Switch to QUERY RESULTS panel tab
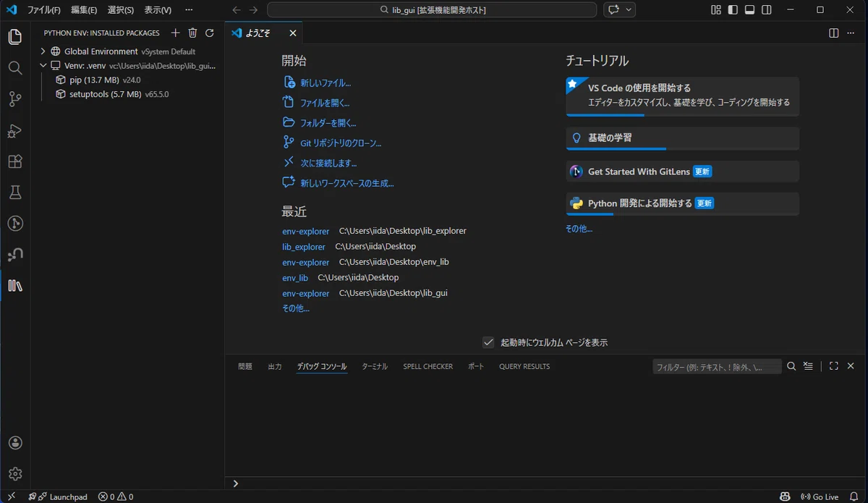The width and height of the screenshot is (868, 503). (524, 366)
